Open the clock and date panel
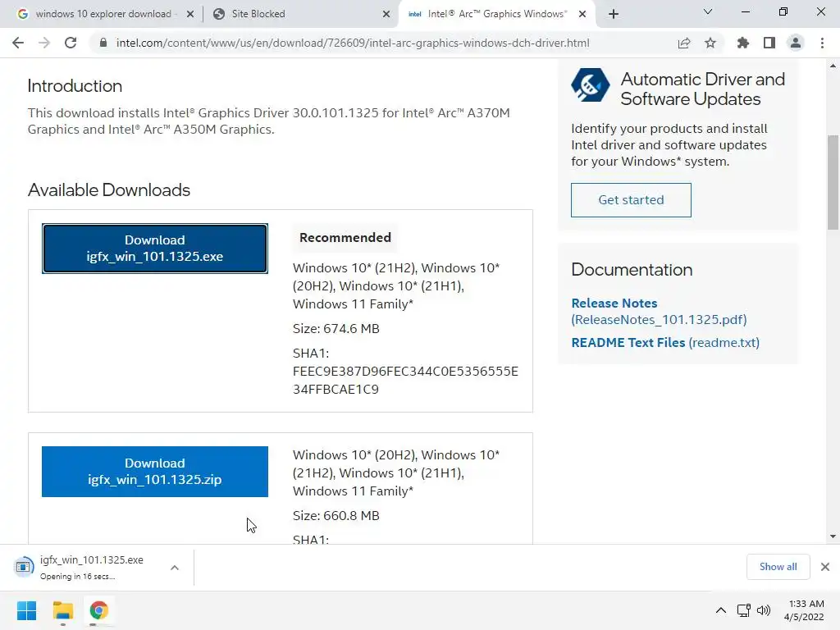This screenshot has width=840, height=630. pos(804,610)
